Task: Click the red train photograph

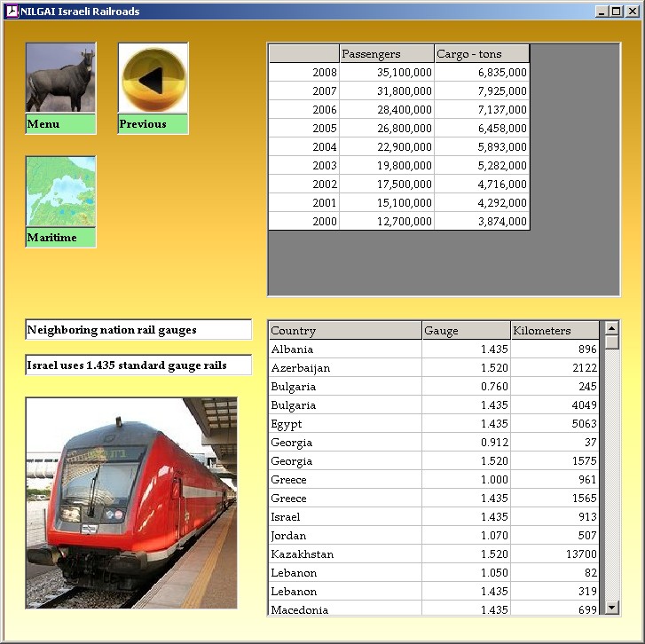Action: click(131, 502)
